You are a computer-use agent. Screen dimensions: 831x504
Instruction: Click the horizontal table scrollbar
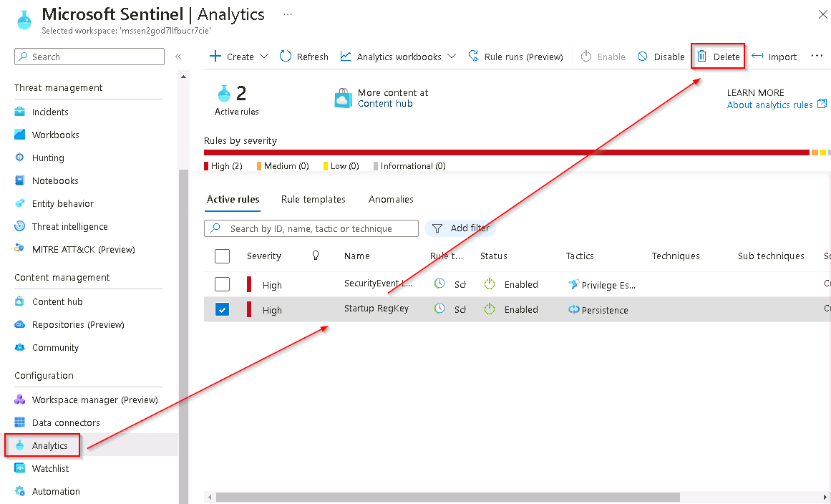(x=448, y=497)
